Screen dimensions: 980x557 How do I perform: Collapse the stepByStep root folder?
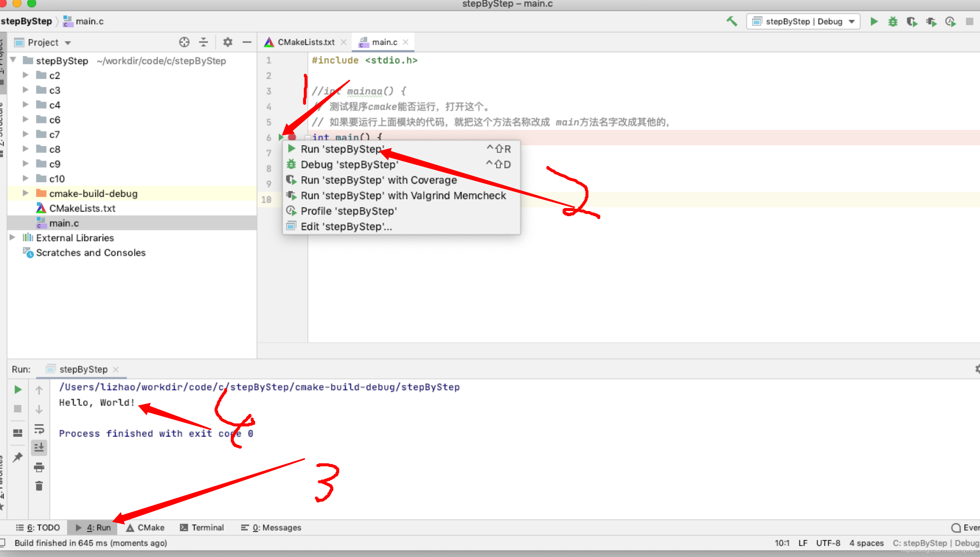coord(13,60)
